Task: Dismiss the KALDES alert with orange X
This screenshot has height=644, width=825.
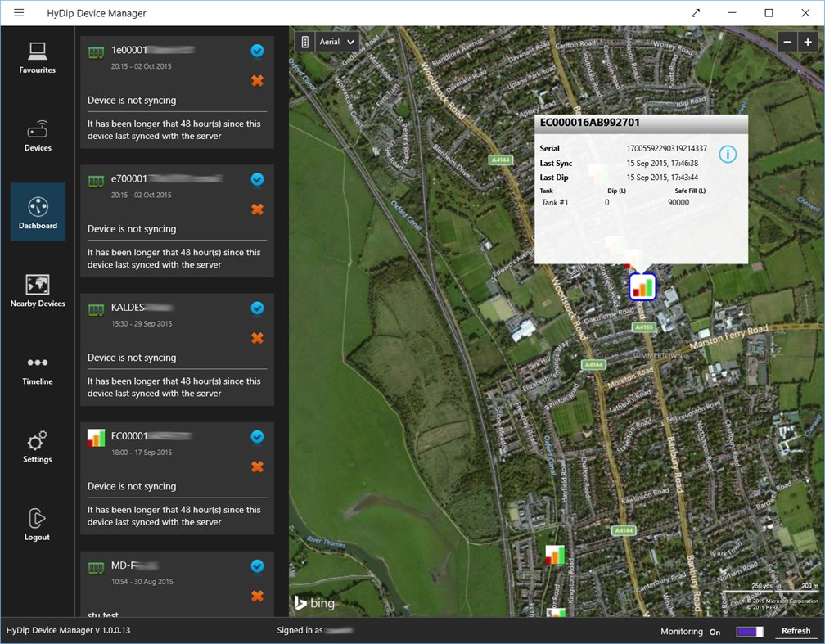Action: pyautogui.click(x=257, y=338)
